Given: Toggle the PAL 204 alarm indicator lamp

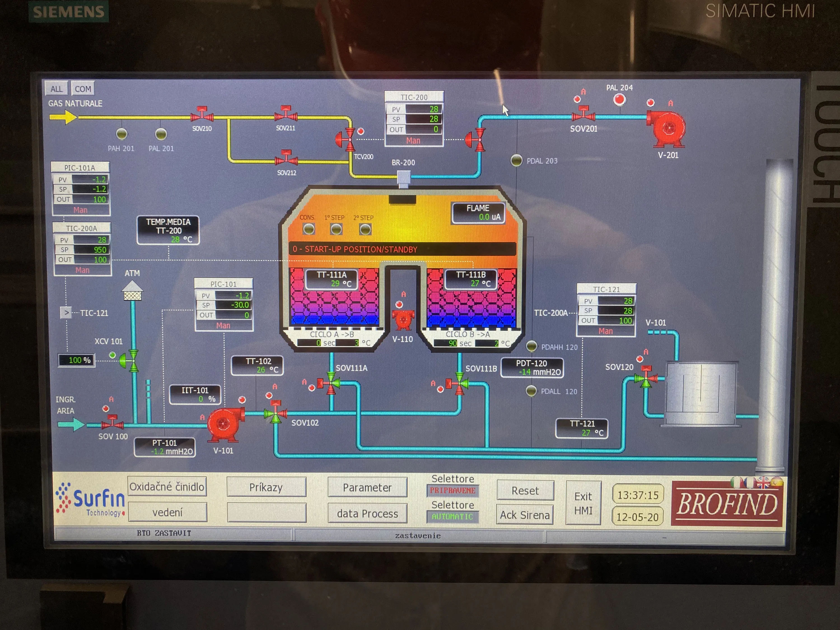Looking at the screenshot, I should point(619,100).
